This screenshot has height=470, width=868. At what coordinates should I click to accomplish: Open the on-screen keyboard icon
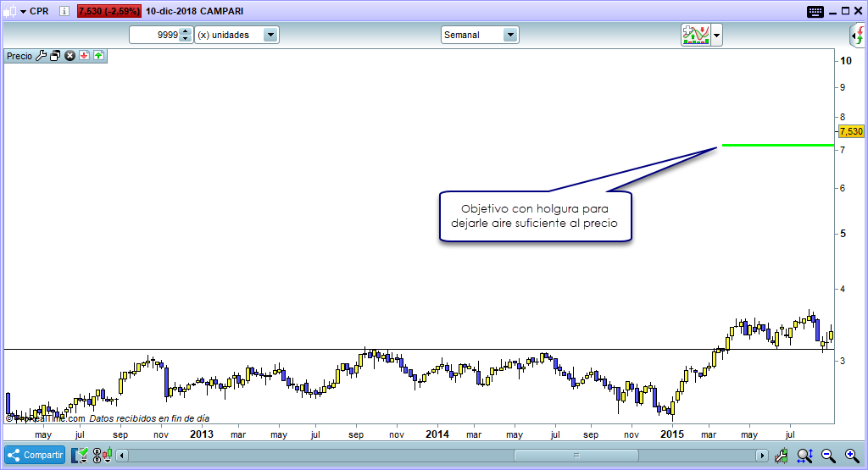tap(815, 12)
